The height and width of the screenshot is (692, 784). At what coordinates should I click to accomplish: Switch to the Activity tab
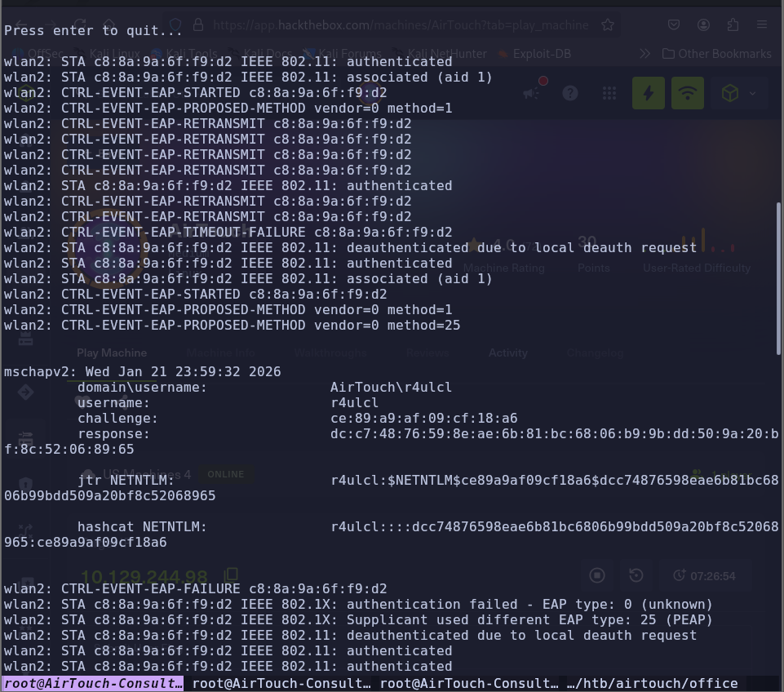point(507,353)
